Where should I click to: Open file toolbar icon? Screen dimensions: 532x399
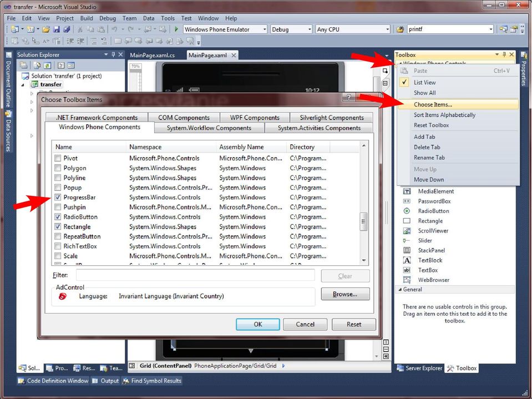(x=46, y=29)
